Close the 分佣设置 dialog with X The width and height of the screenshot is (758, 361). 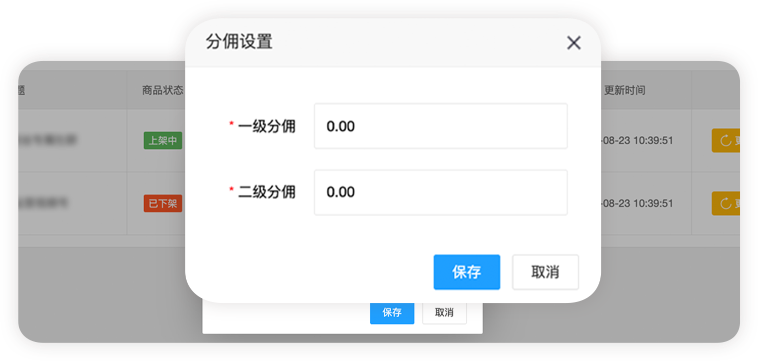pos(574,43)
